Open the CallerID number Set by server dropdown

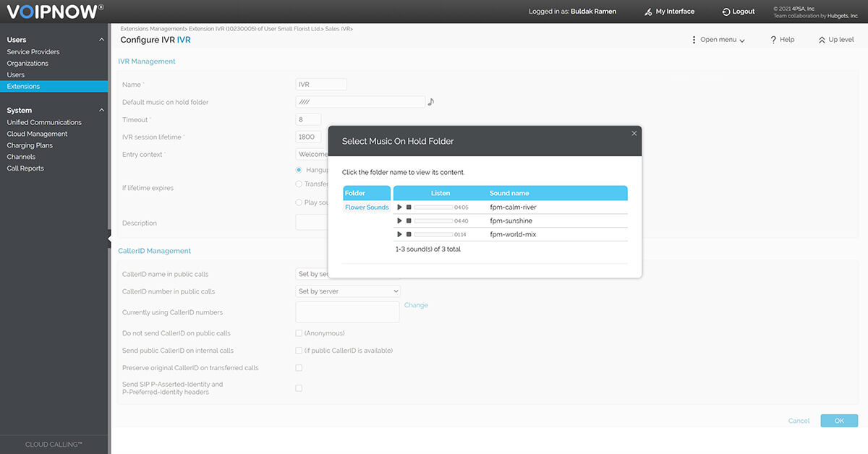[x=348, y=291]
